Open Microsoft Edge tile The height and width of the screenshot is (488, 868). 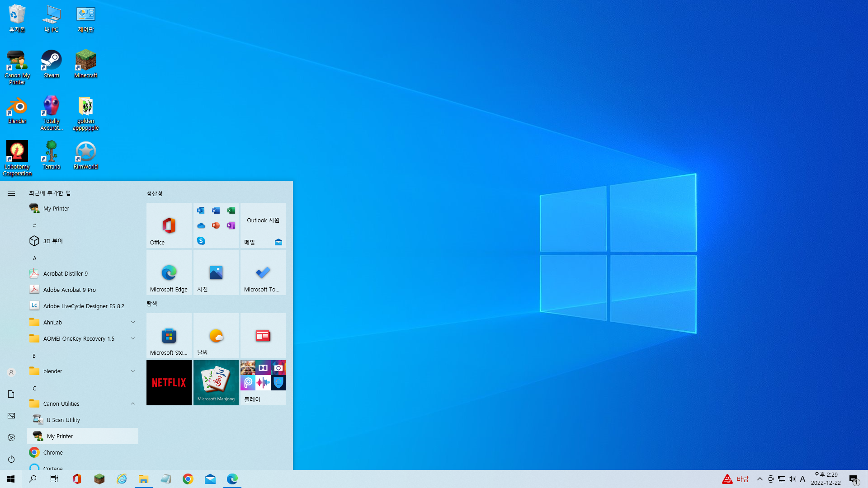(x=169, y=272)
